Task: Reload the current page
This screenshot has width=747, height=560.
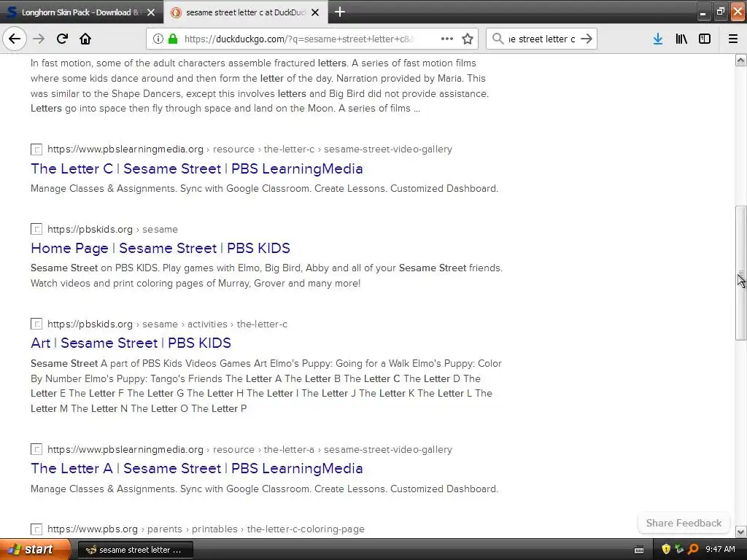Action: (x=62, y=39)
